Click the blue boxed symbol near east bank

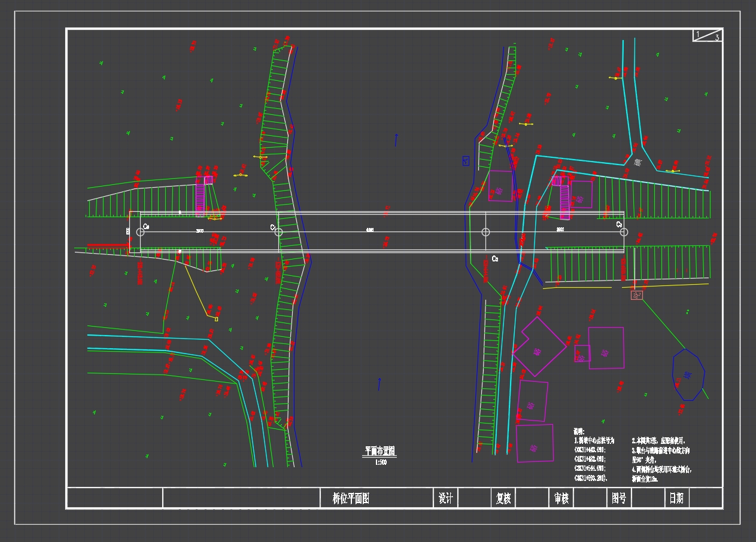[x=466, y=160]
